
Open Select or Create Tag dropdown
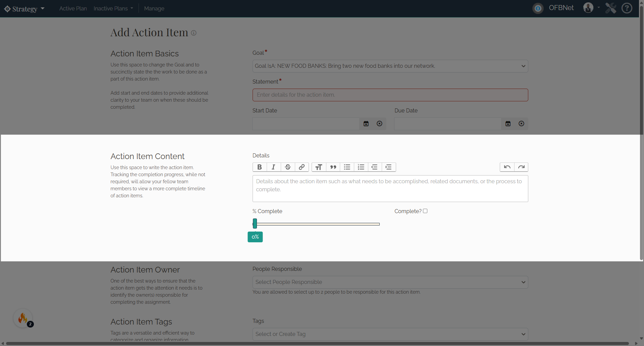(x=390, y=334)
